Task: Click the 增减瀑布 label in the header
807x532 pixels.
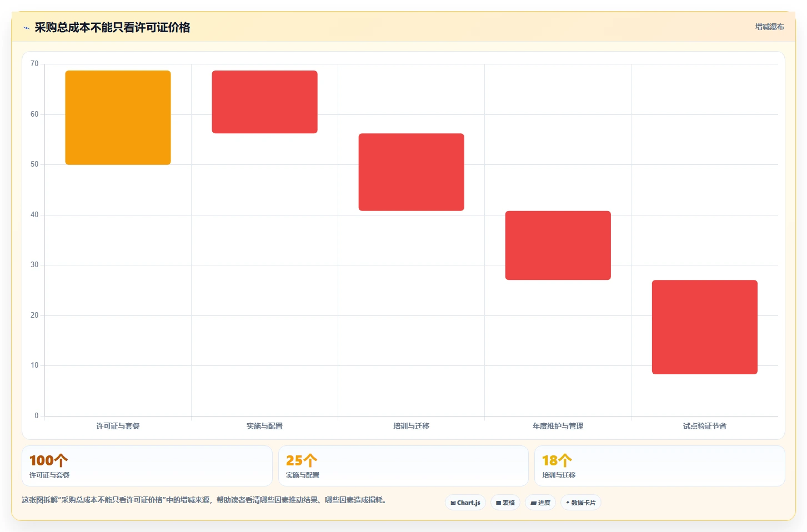Action: 769,27
